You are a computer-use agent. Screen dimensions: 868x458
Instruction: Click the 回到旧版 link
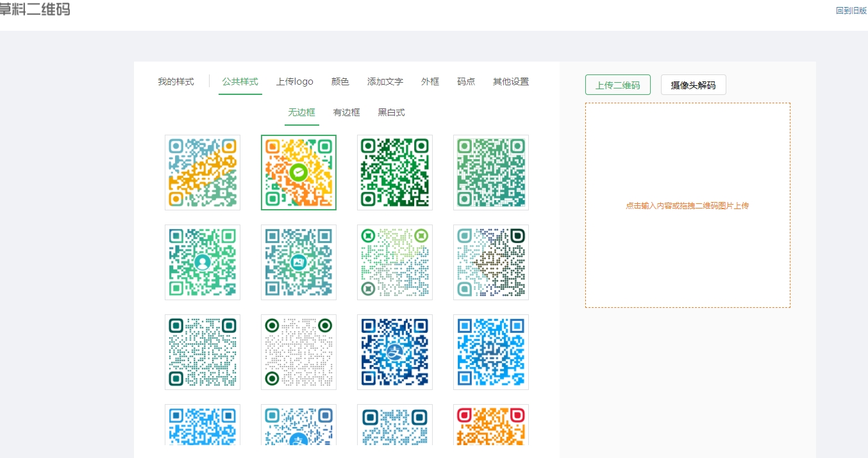pos(851,11)
